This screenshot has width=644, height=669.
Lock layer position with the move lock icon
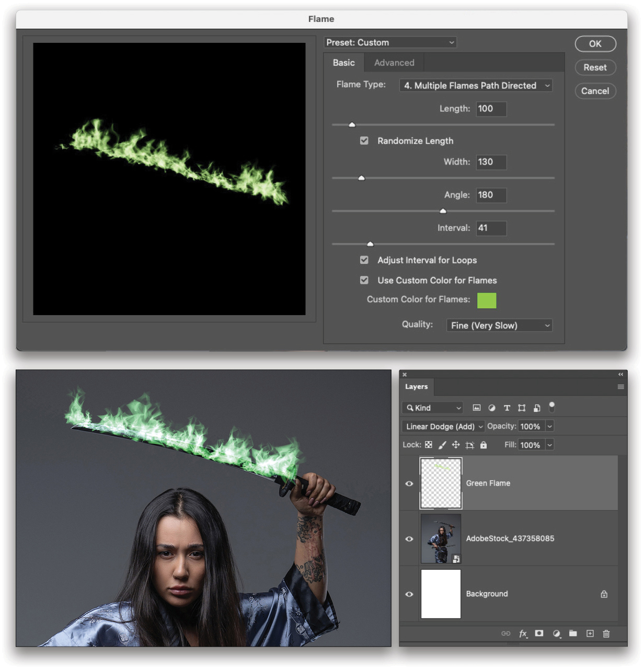click(455, 445)
